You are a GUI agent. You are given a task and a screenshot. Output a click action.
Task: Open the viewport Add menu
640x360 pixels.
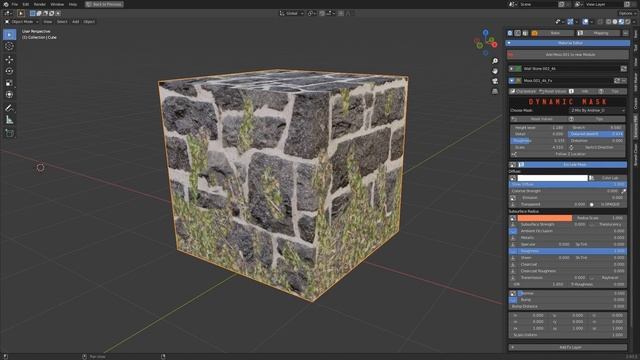click(76, 22)
